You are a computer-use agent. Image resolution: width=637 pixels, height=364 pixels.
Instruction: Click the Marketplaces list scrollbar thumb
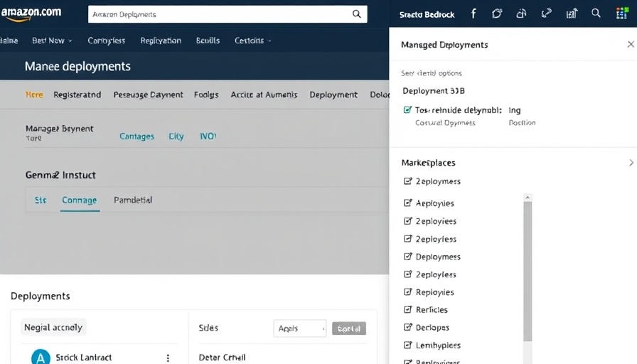[x=528, y=272]
